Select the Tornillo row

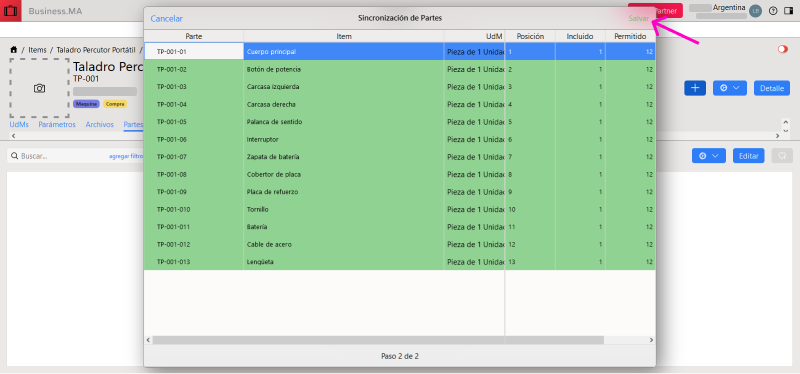pos(400,209)
